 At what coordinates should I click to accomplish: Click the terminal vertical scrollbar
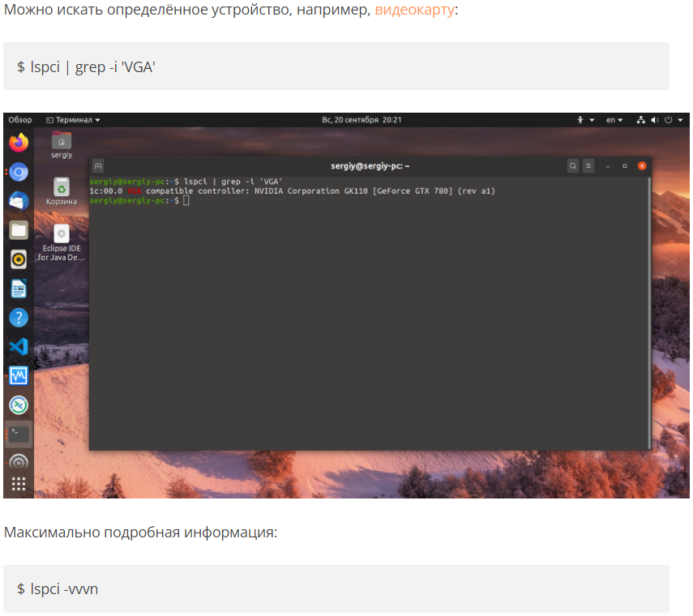[x=648, y=313]
